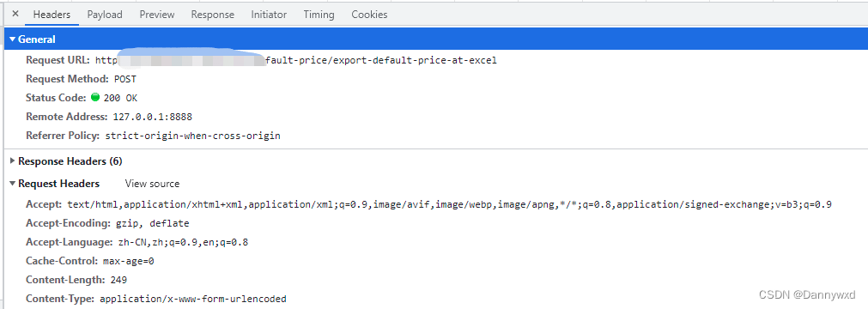Select the 200 OK status text

[120, 98]
